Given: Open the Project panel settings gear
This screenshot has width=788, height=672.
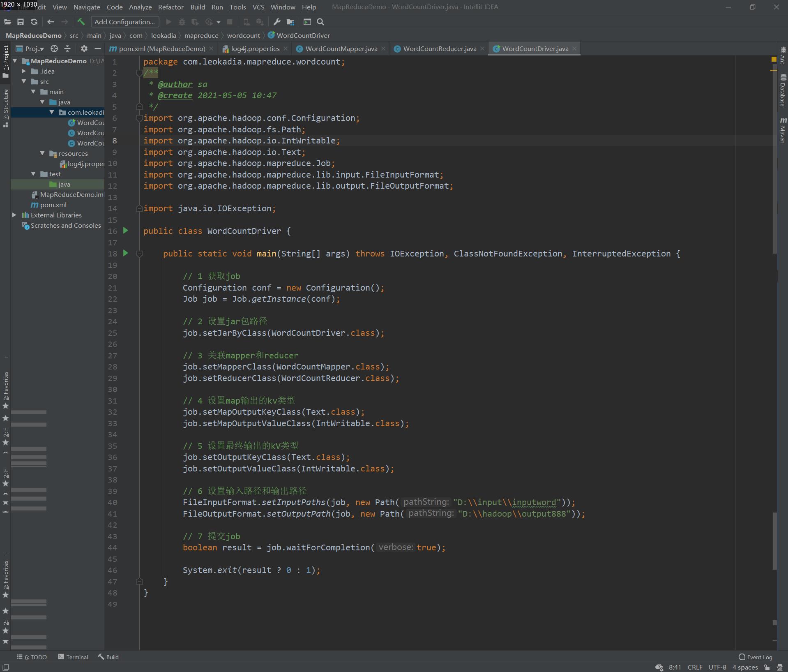Looking at the screenshot, I should click(x=84, y=48).
